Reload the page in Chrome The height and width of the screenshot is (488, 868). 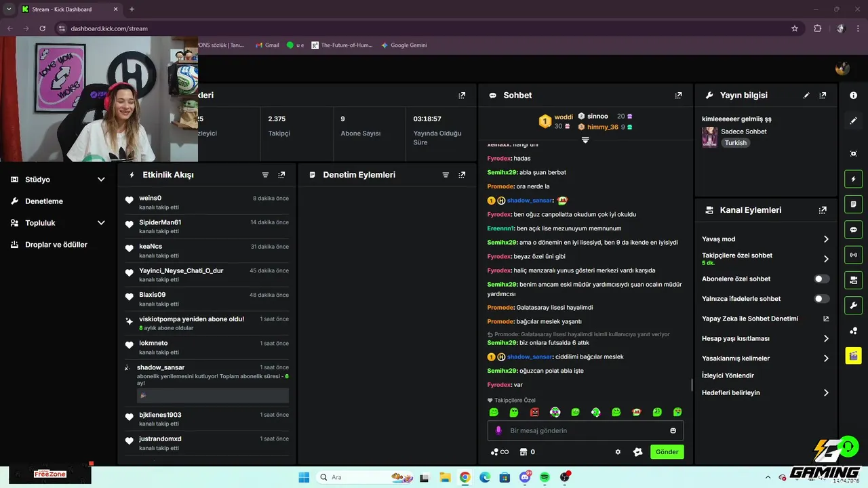click(42, 28)
